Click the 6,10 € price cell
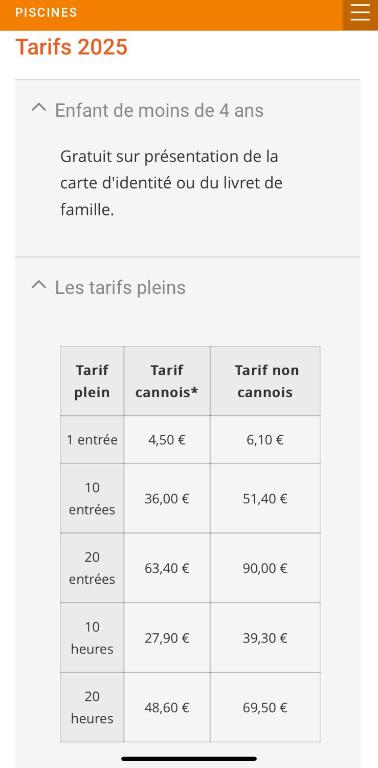 pyautogui.click(x=266, y=440)
